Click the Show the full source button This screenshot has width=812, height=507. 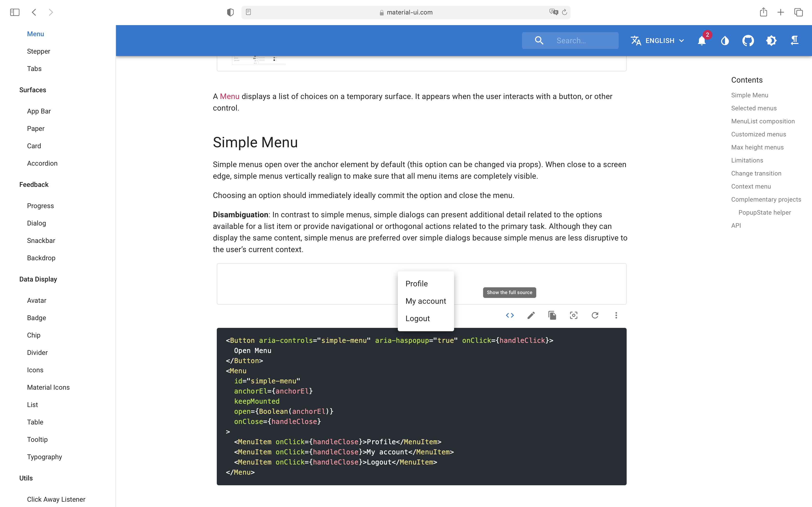click(509, 292)
